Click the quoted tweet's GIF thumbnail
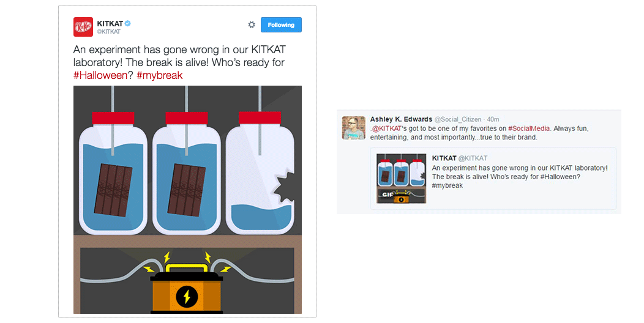This screenshot has height=323, width=644. (401, 179)
